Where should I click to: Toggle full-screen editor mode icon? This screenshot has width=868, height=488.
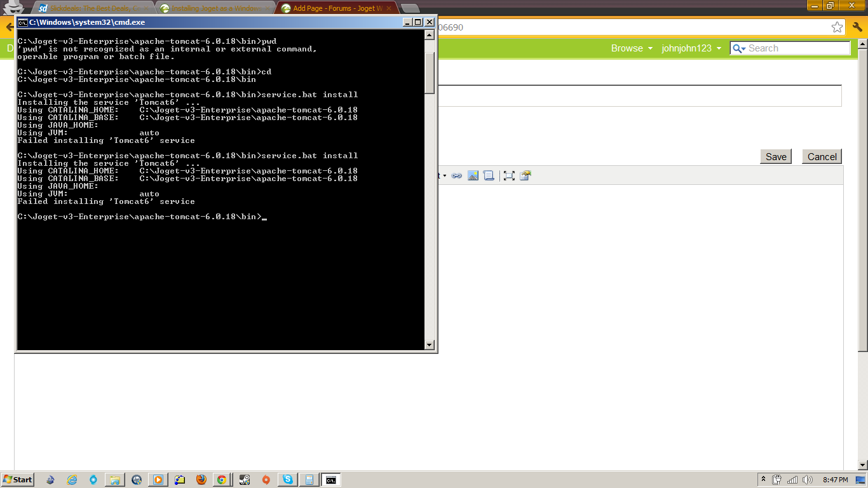point(509,175)
